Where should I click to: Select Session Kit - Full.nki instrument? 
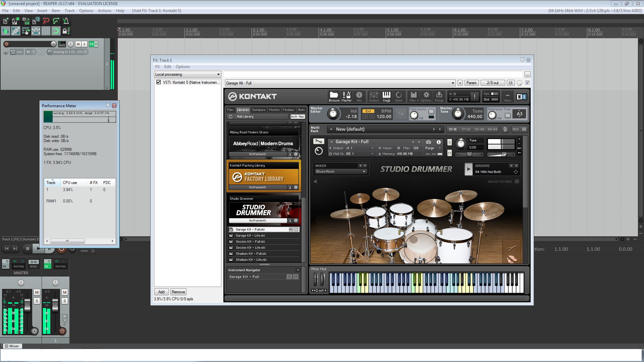coord(250,242)
